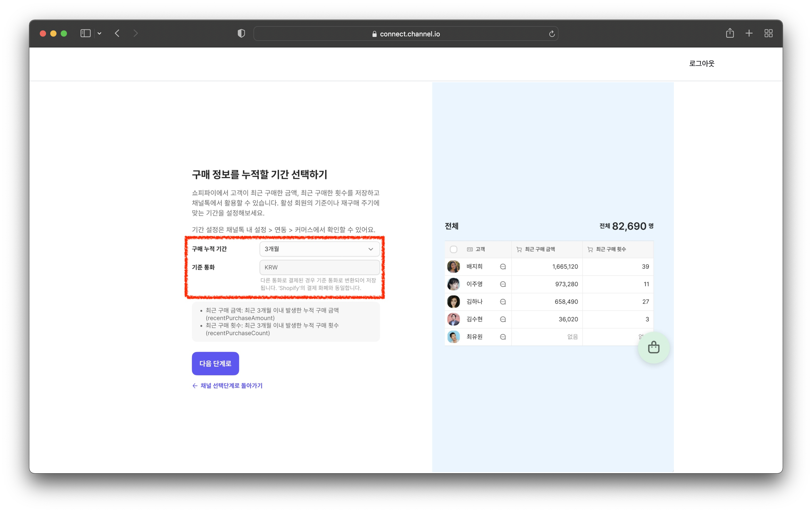Click the Safari privacy shield icon
The width and height of the screenshot is (812, 512).
pos(241,34)
